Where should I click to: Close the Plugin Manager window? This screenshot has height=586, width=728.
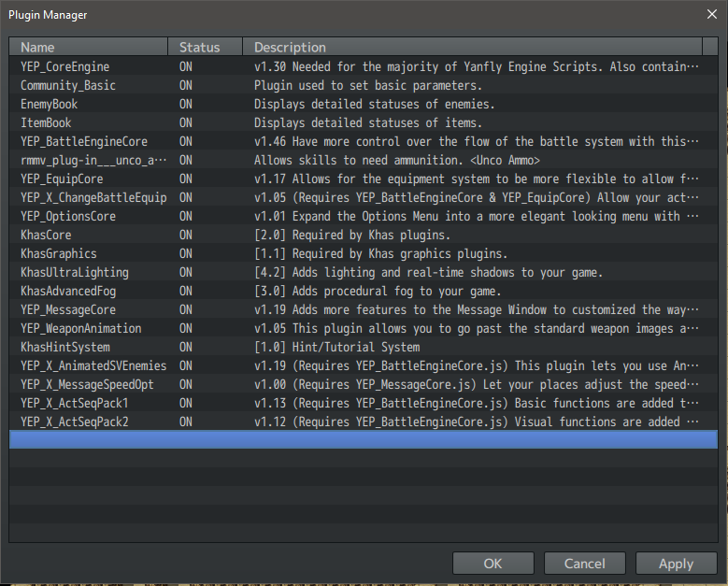point(712,14)
